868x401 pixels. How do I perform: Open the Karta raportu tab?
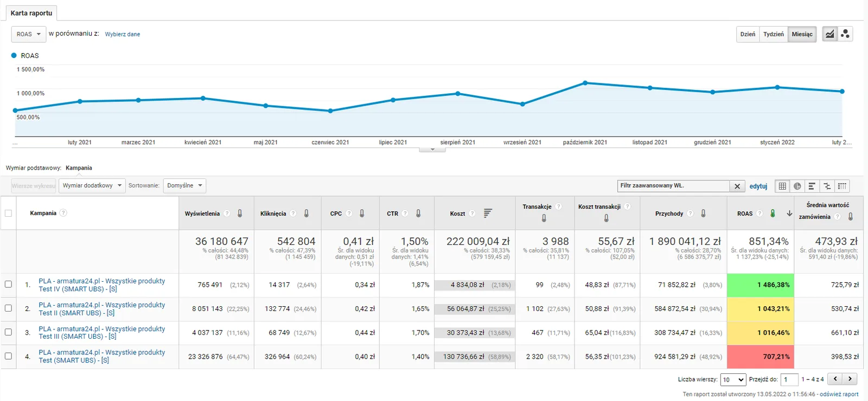click(x=31, y=13)
